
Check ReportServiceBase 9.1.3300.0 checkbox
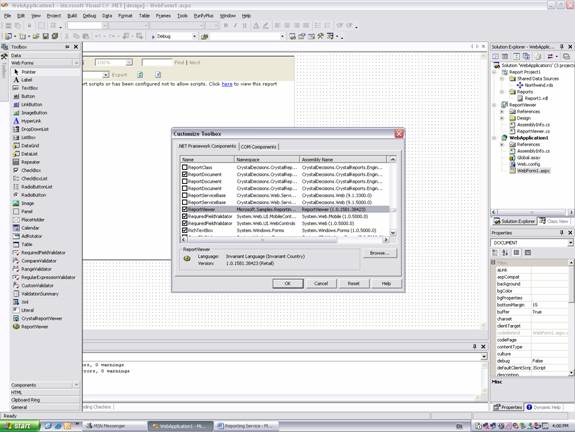tap(185, 195)
